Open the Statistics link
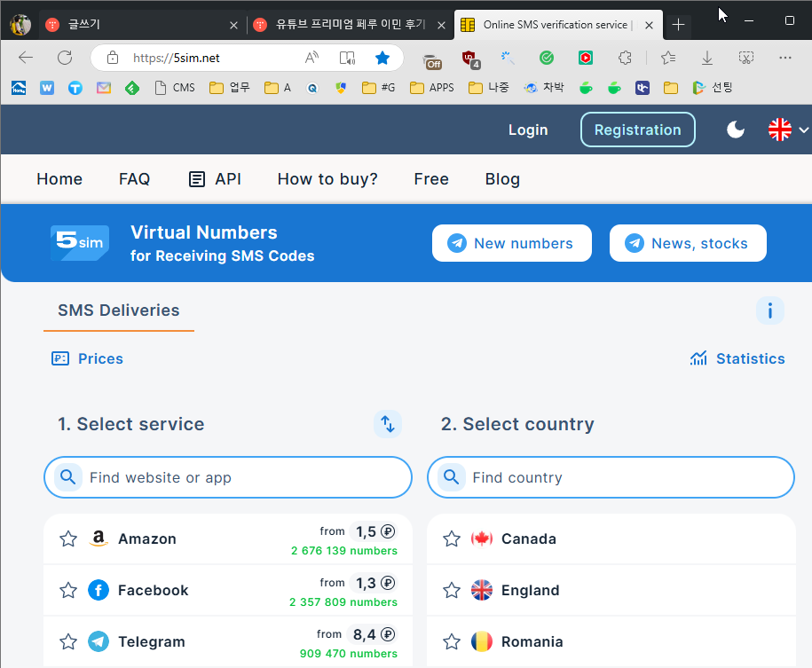Screen dimensions: 812x668 pos(737,358)
